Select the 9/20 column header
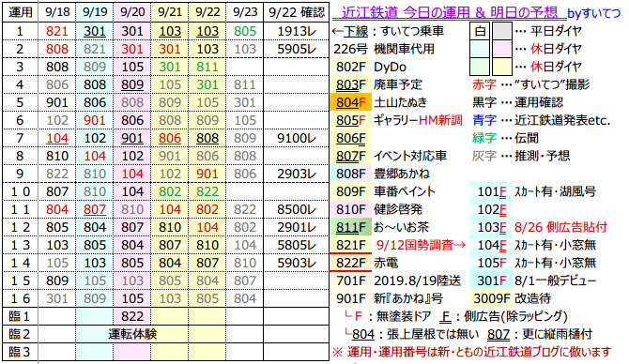The height and width of the screenshot is (364, 629). [x=132, y=12]
